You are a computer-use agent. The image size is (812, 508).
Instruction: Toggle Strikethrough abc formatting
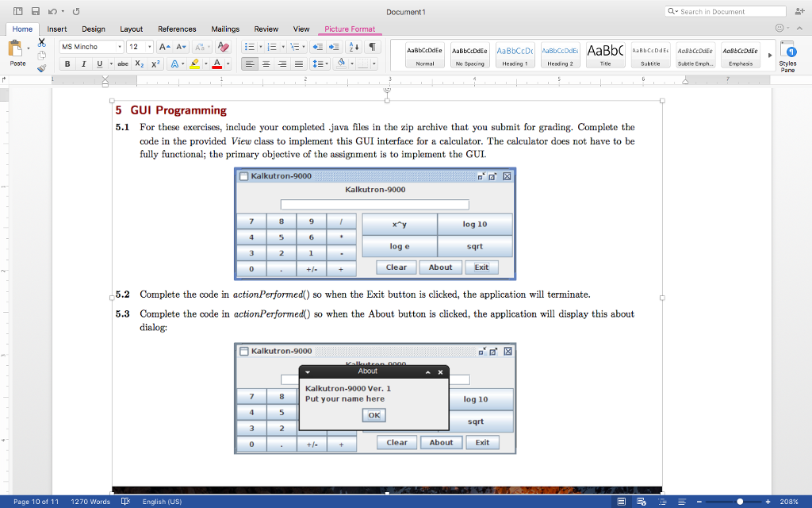(x=123, y=63)
